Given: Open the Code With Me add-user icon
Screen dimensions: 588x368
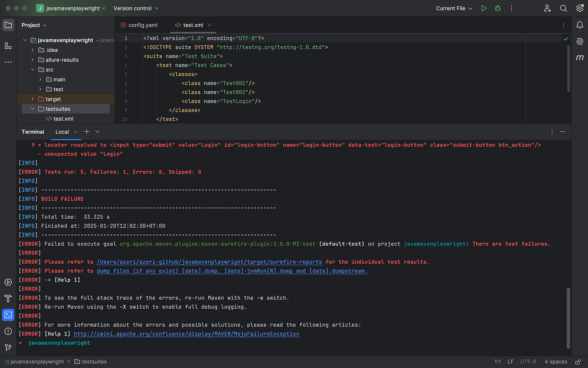Looking at the screenshot, I should (547, 8).
